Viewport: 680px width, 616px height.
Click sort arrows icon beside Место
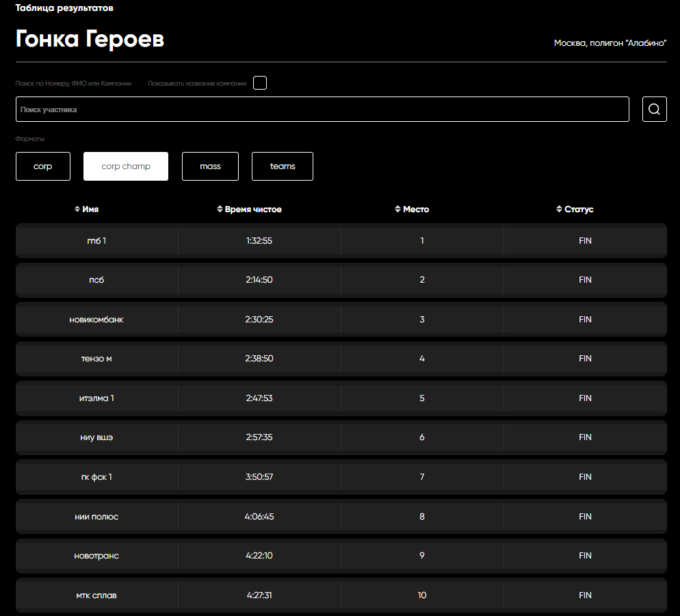point(397,209)
